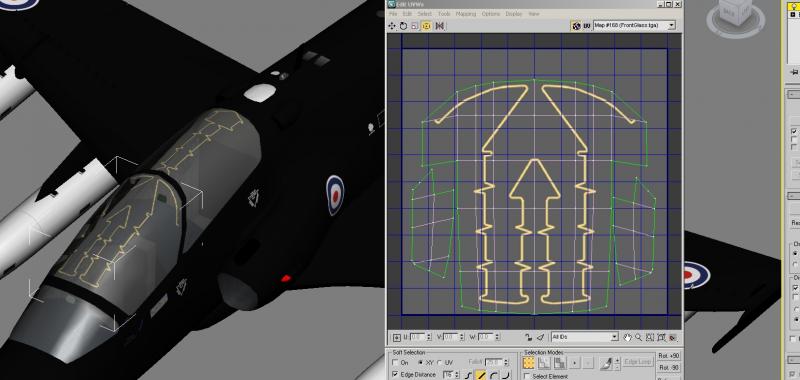Screen dimensions: 800x380
Task: Select the Freeform Mode tool
Action: click(x=427, y=26)
